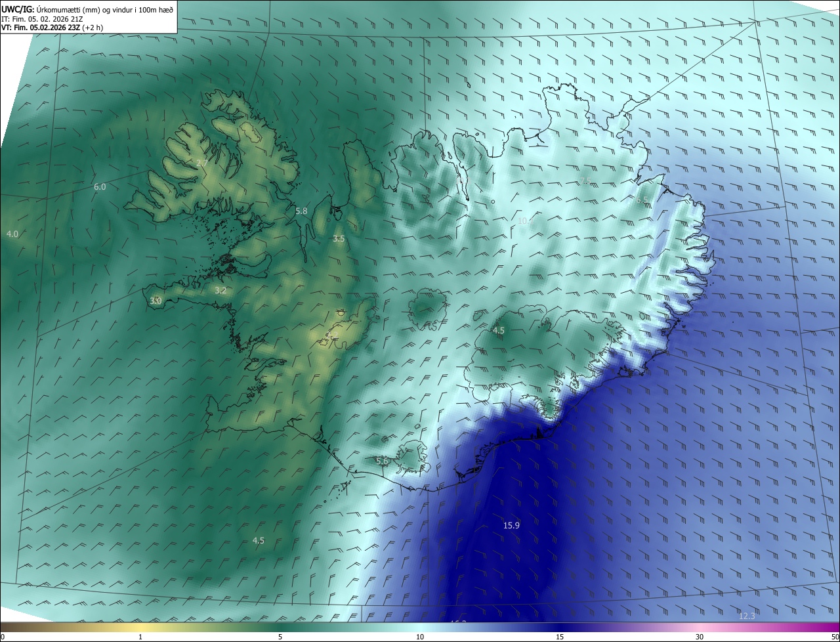Select the 6.5 value near the east coast
The width and height of the screenshot is (840, 642).
(642, 200)
